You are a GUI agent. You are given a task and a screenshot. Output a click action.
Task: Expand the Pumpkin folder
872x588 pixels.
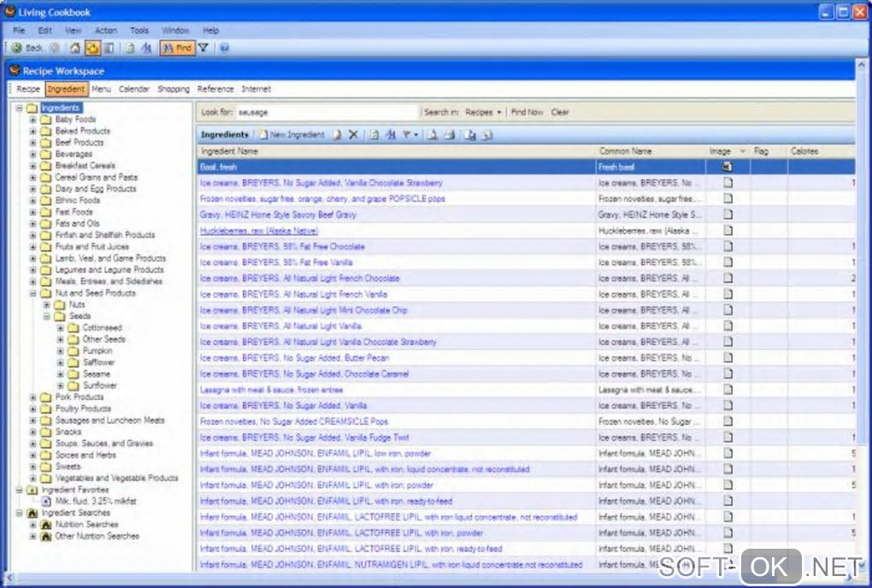click(61, 350)
